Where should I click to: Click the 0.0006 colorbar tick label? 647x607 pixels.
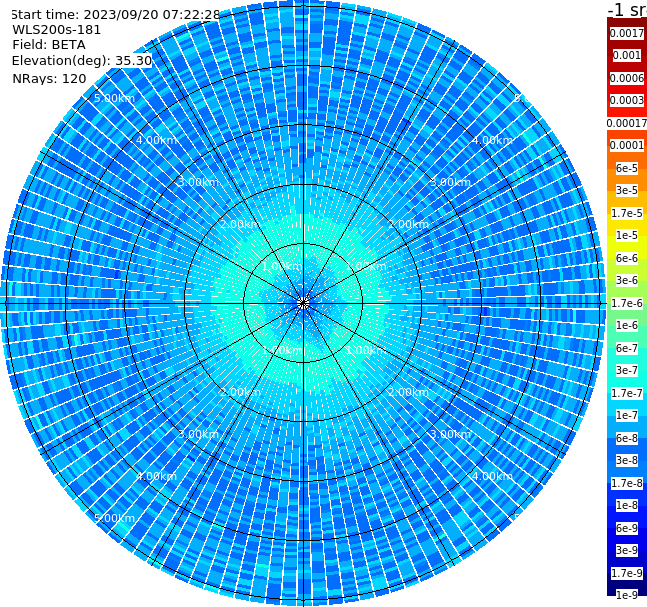coord(627,78)
